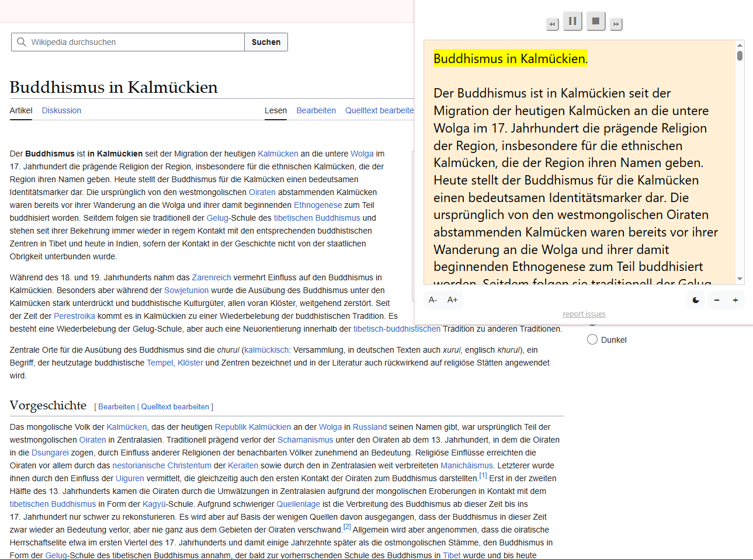Viewport: 753px width, 560px height.
Task: Select the Lesen menu item
Action: click(276, 110)
